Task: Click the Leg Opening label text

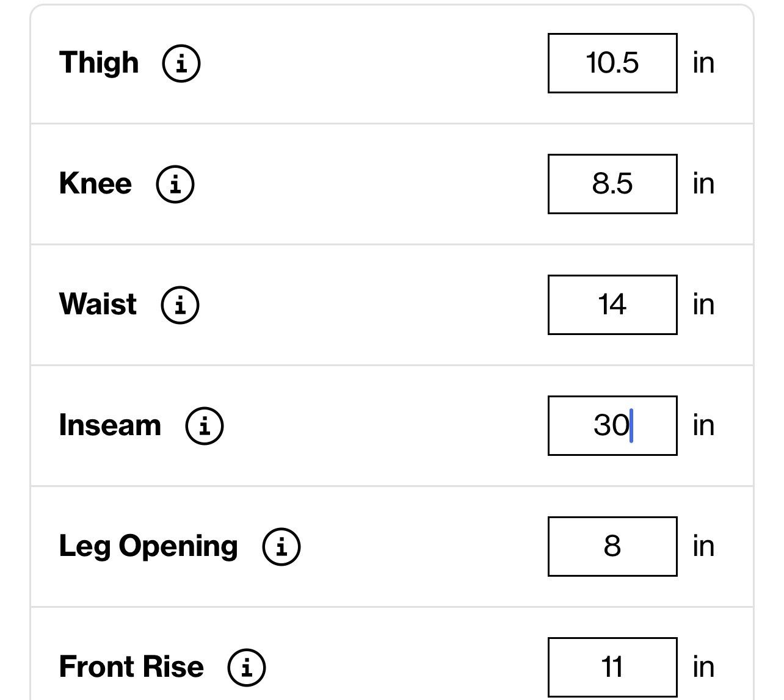Action: point(148,546)
